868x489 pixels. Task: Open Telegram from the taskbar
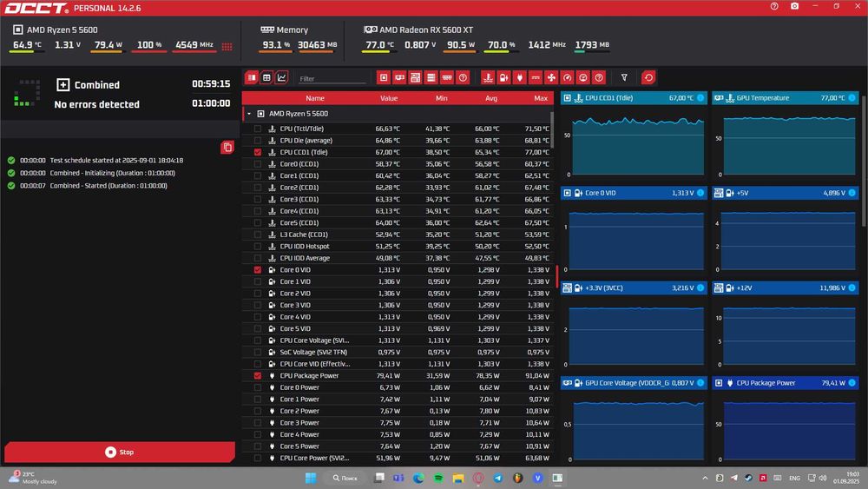point(497,478)
